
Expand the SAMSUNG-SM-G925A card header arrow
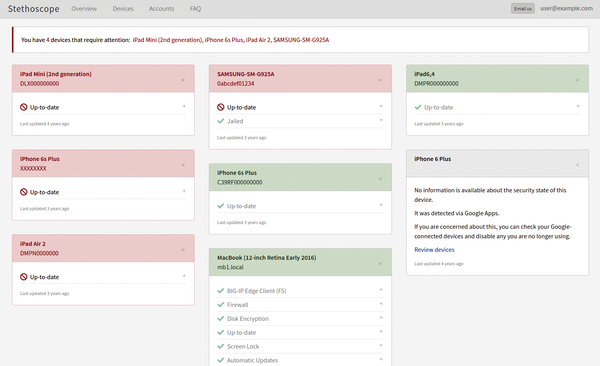[x=380, y=80]
